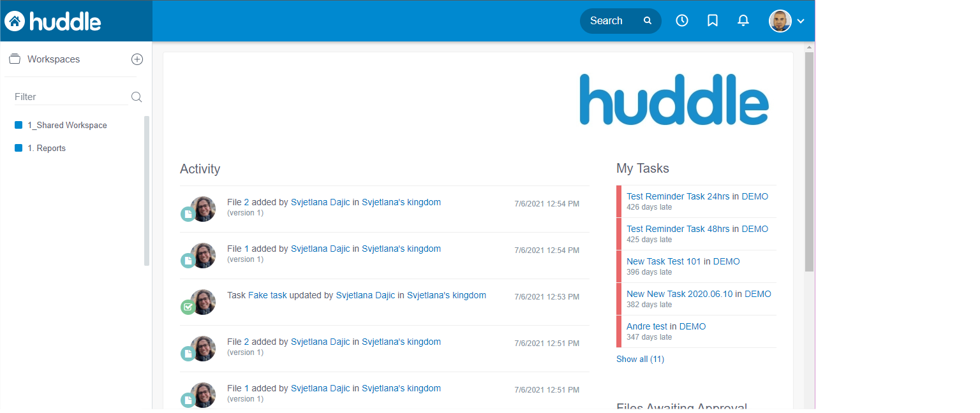Open Svjetlana's kingdom in first File 2 row
980x413 pixels.
pyautogui.click(x=401, y=202)
